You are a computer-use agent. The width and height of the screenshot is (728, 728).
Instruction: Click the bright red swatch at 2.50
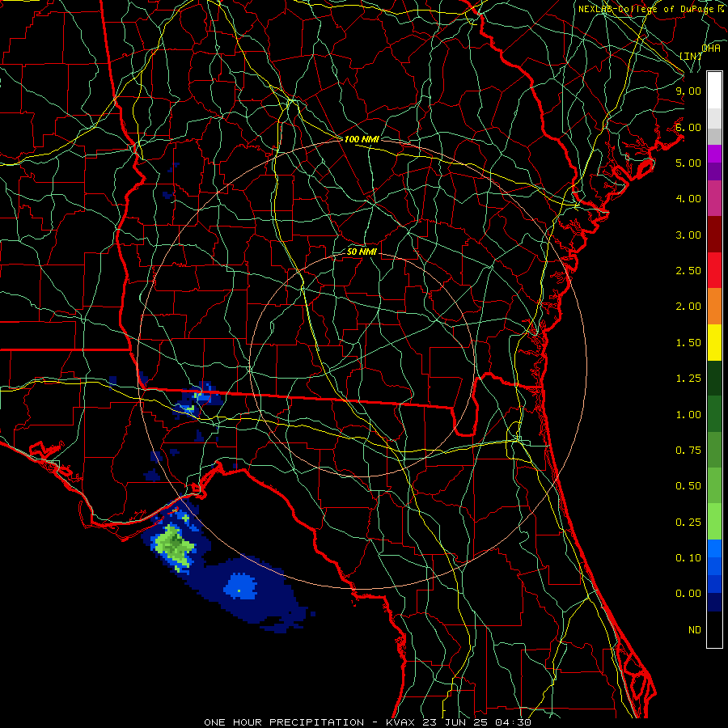[714, 270]
